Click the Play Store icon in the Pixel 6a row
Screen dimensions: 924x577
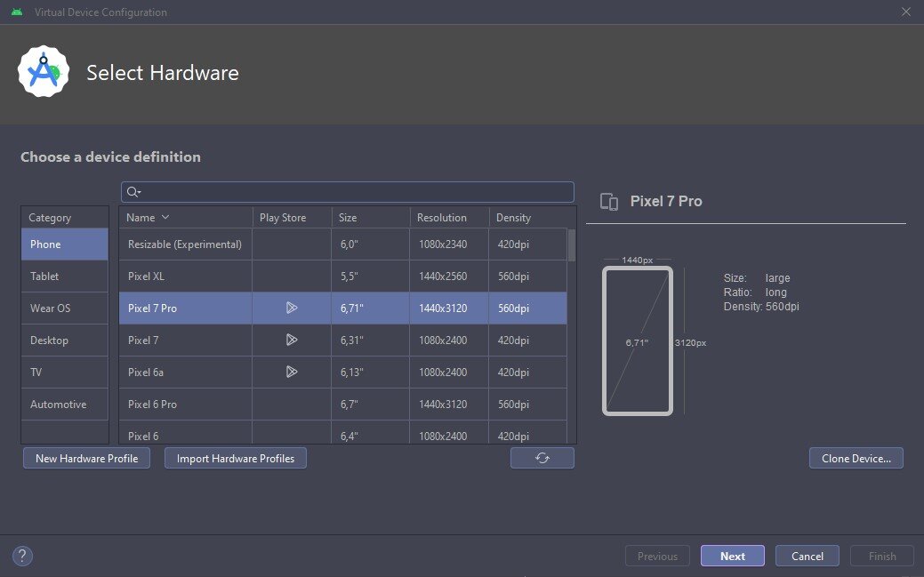point(292,372)
